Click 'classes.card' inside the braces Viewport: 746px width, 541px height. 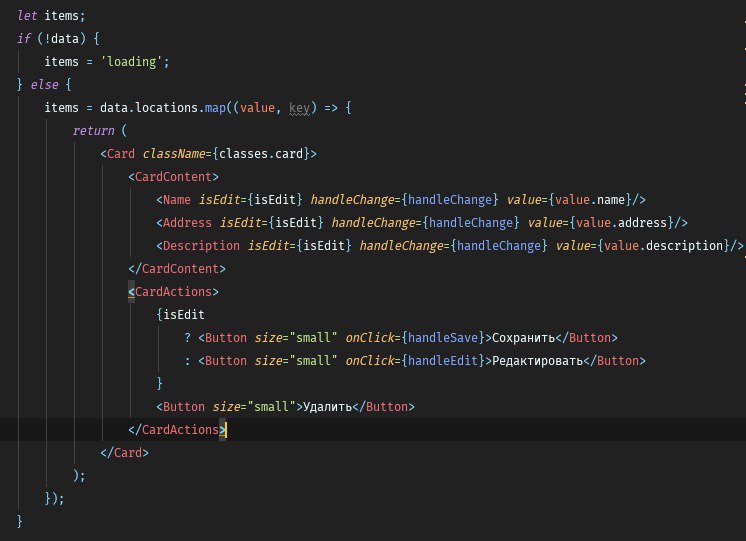tap(261, 154)
